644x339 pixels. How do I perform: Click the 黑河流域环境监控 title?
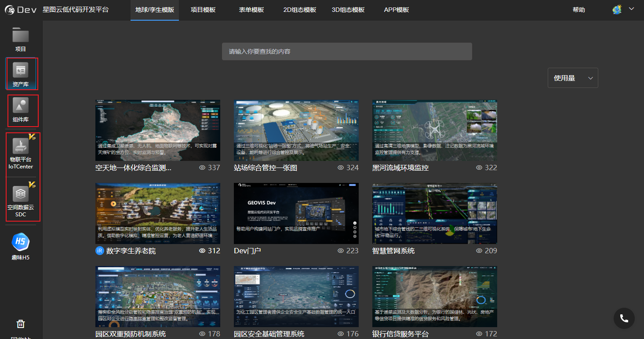400,168
